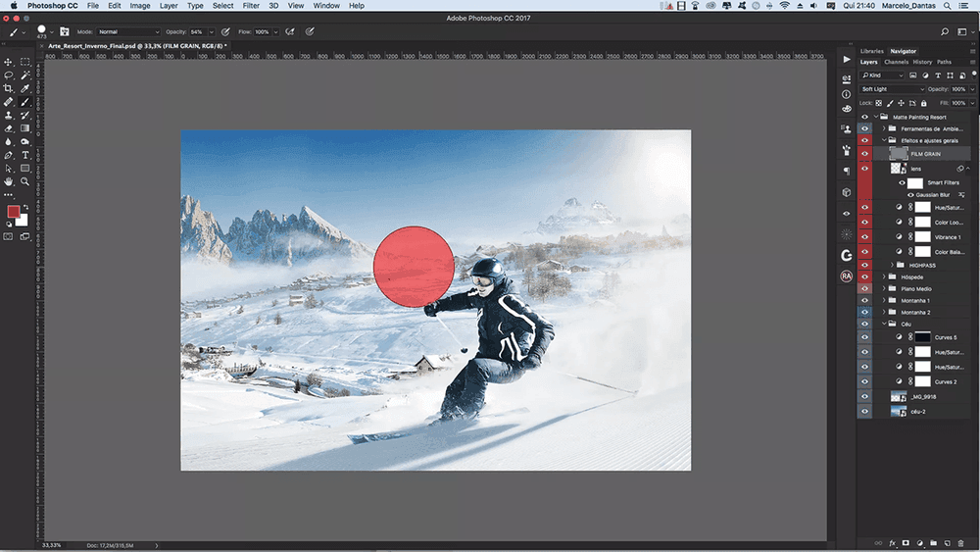Open the brush Mode dropdown
Image resolution: width=980 pixels, height=552 pixels.
click(127, 31)
